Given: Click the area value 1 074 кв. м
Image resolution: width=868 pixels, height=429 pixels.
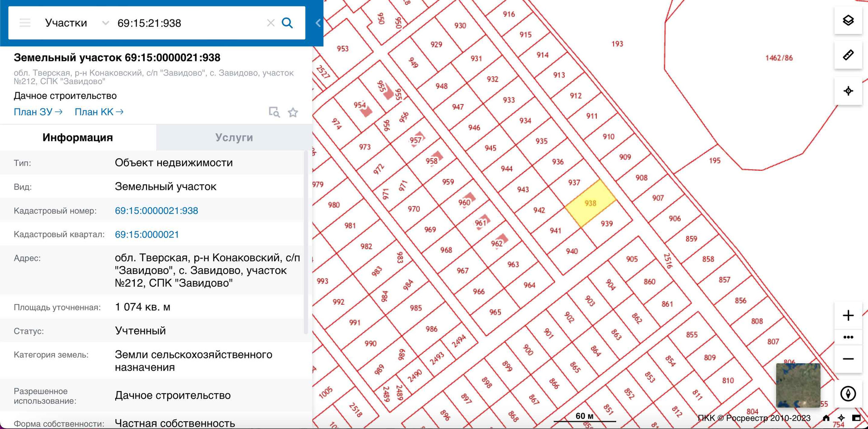Looking at the screenshot, I should click(143, 307).
